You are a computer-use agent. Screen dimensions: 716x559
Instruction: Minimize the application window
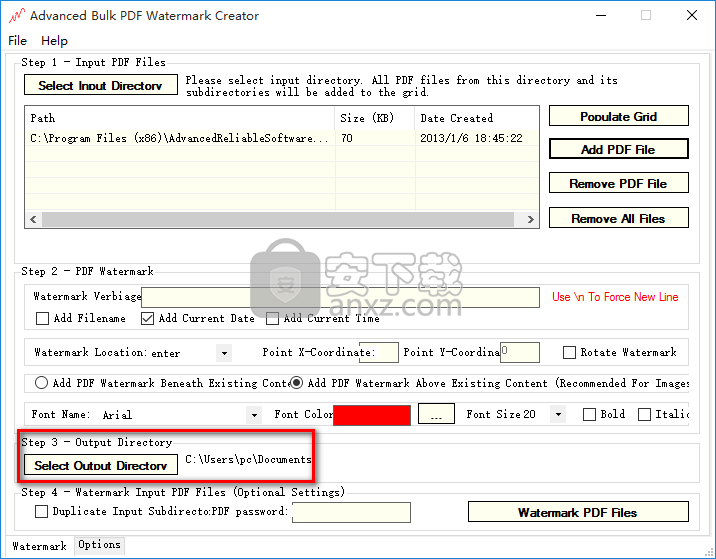click(x=601, y=15)
